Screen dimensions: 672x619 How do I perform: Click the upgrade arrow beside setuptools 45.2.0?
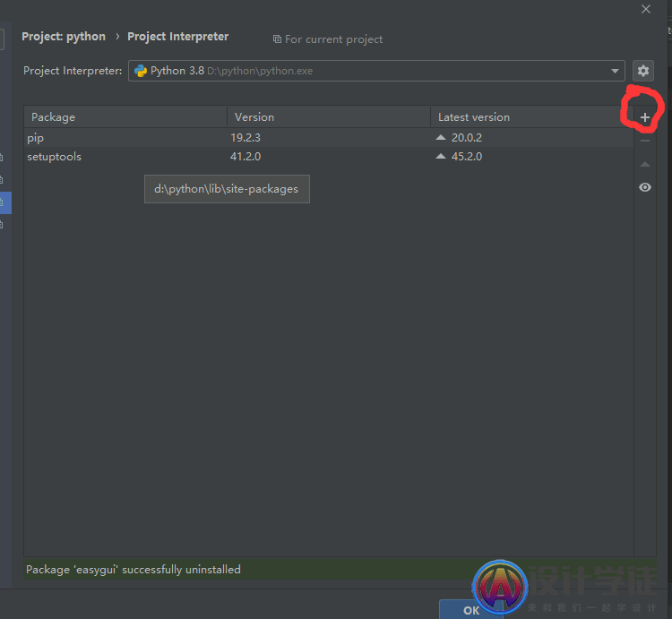(x=440, y=157)
